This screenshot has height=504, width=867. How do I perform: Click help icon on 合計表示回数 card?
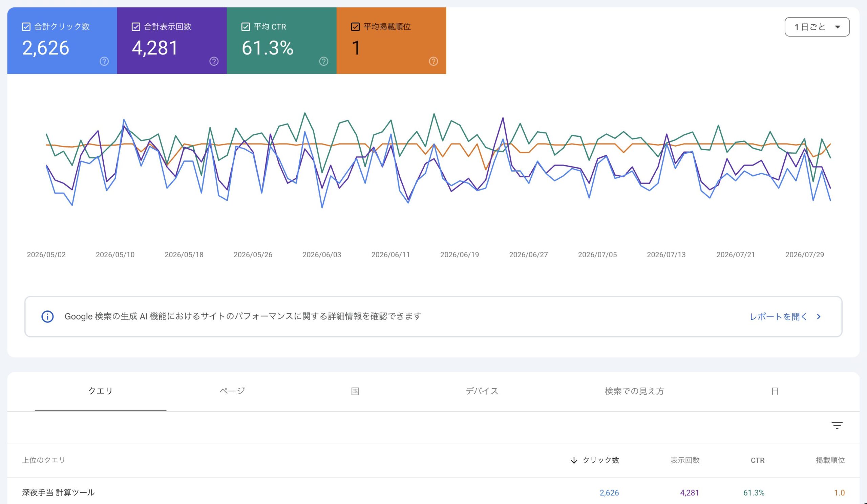point(214,61)
